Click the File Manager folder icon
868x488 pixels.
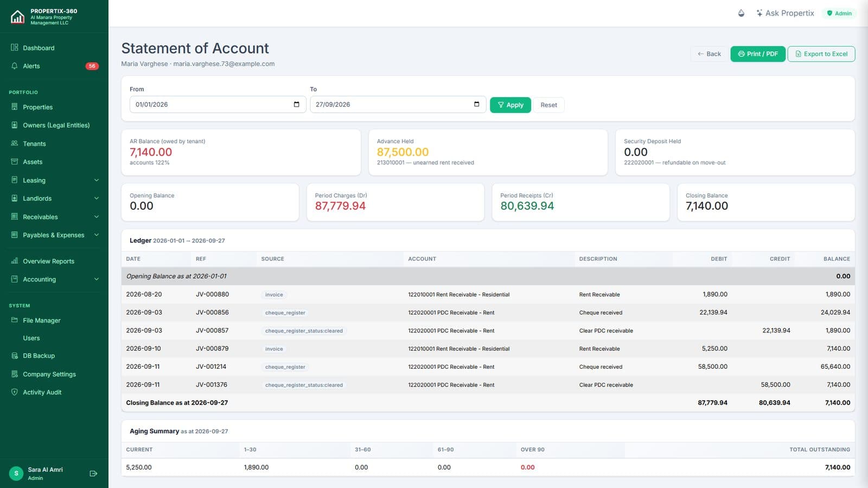(x=15, y=320)
